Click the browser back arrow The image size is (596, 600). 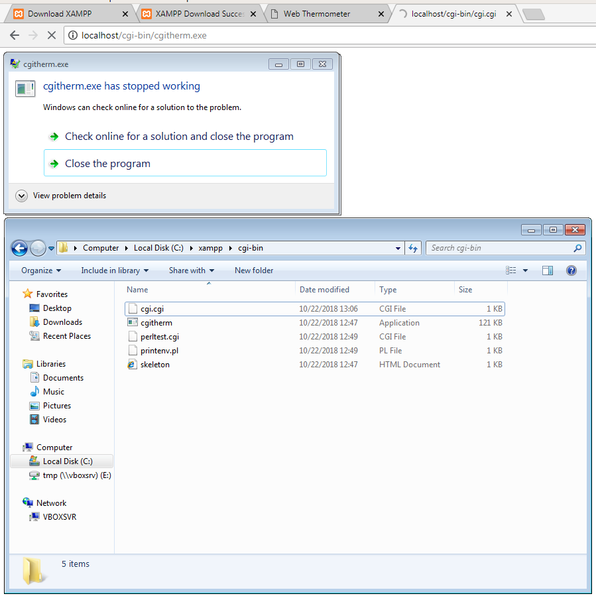15,36
